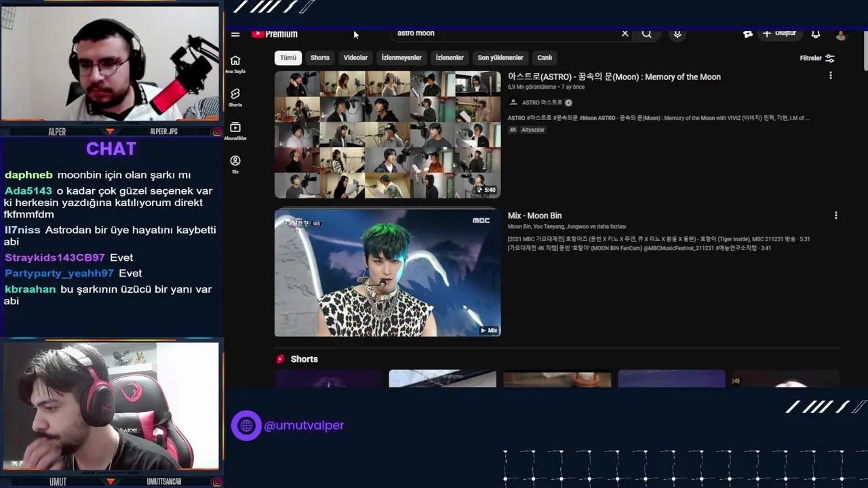Open more options for the ASTRO video
The width and height of the screenshot is (868, 488).
(831, 76)
